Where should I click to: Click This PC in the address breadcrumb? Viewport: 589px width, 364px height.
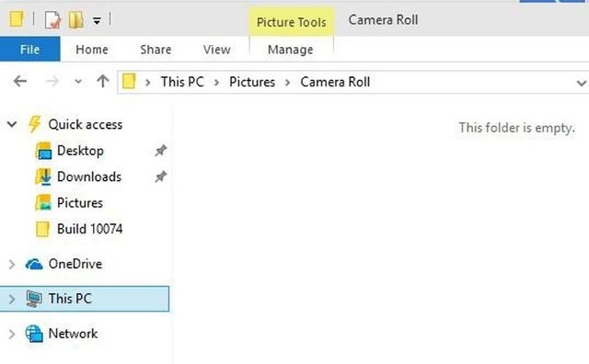(x=182, y=82)
